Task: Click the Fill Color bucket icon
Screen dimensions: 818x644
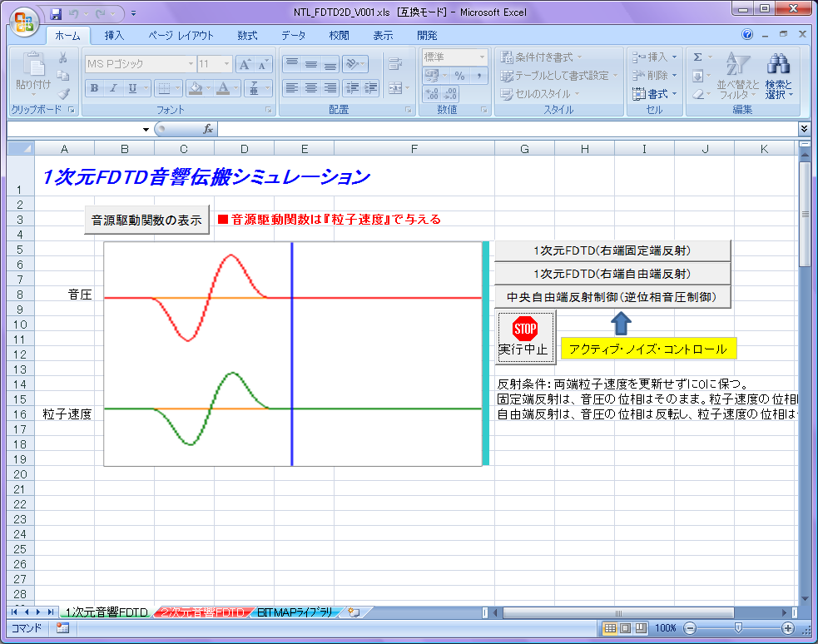Action: [196, 88]
